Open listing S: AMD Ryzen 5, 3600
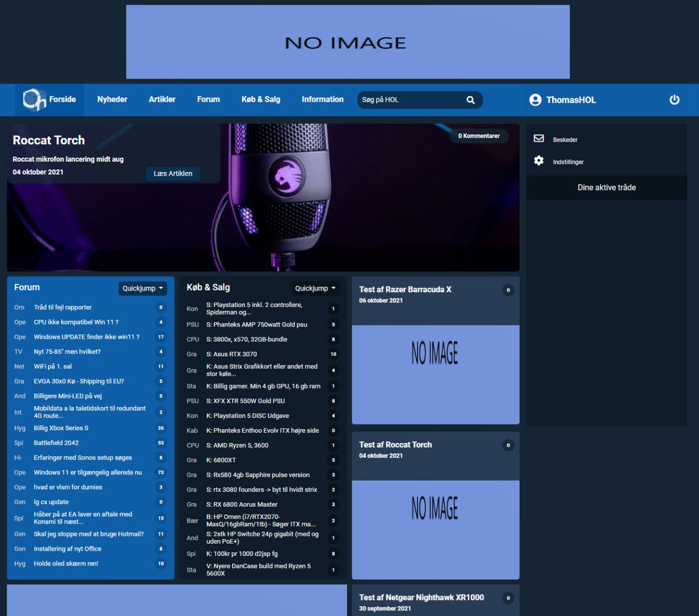This screenshot has height=616, width=699. [x=237, y=446]
